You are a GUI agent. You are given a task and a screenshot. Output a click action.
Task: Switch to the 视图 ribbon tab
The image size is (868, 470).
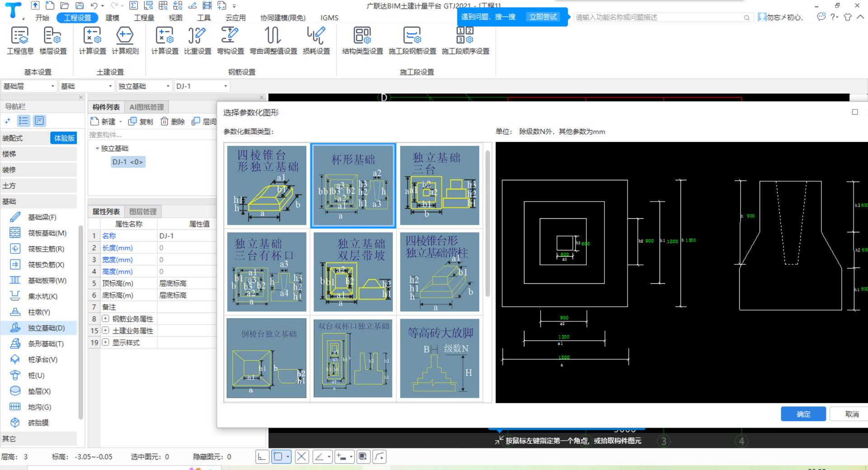click(175, 18)
